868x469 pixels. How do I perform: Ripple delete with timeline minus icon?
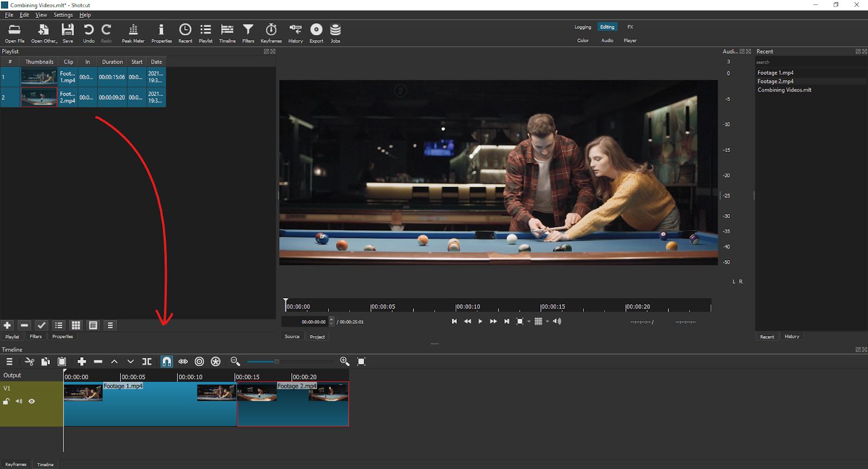[x=98, y=362]
